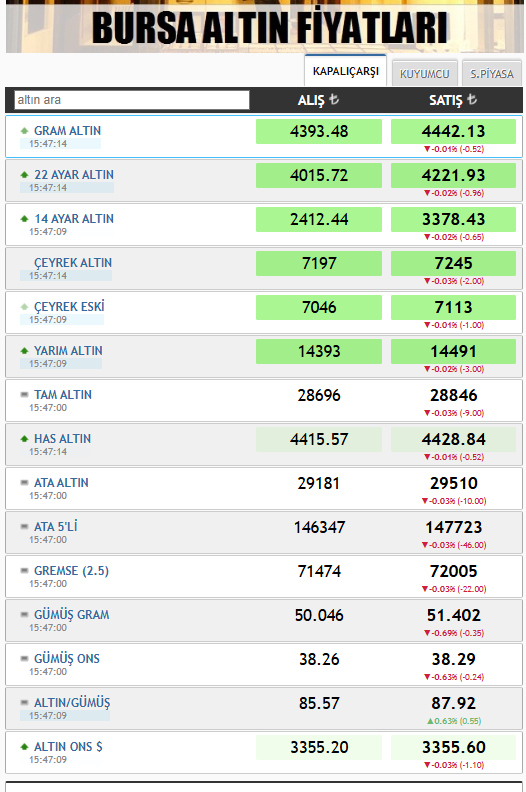Viewport: 526px width, 792px height.
Task: Click the green up arrow beside GRAM ALTIN
Action: (24, 131)
